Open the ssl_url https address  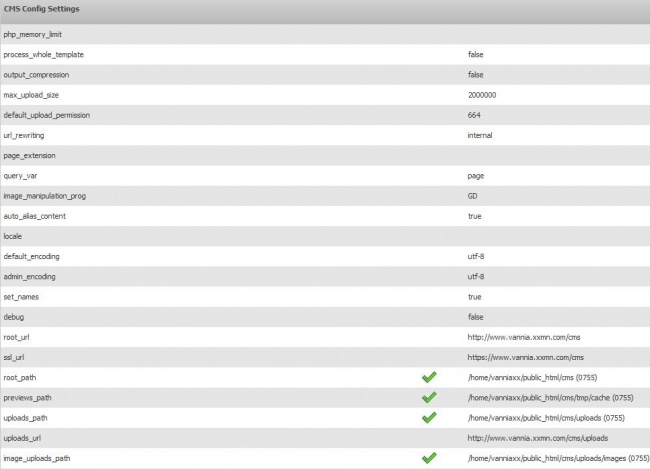pos(525,357)
